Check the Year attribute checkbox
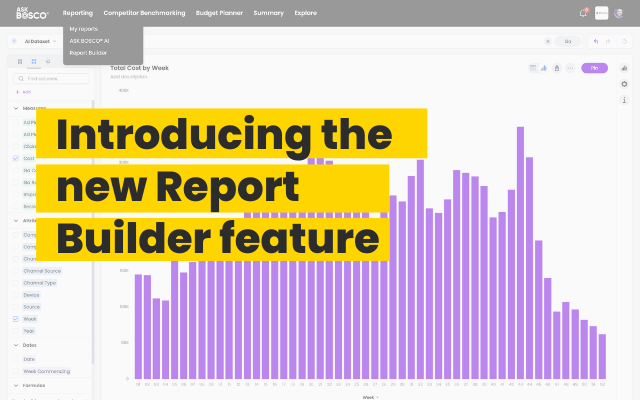 pyautogui.click(x=16, y=331)
